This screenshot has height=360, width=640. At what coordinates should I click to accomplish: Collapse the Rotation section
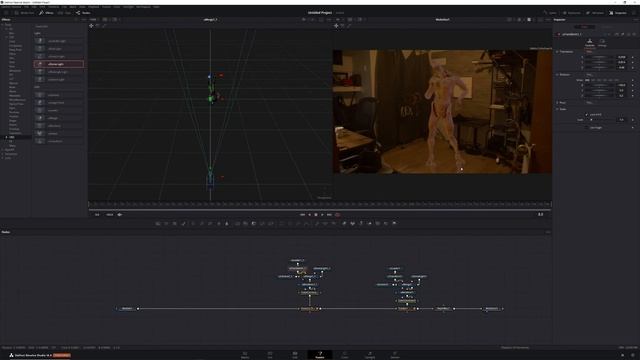coord(557,75)
